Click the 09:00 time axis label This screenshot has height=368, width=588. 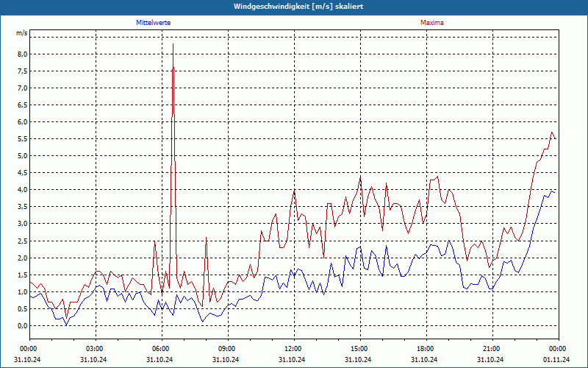coord(228,349)
